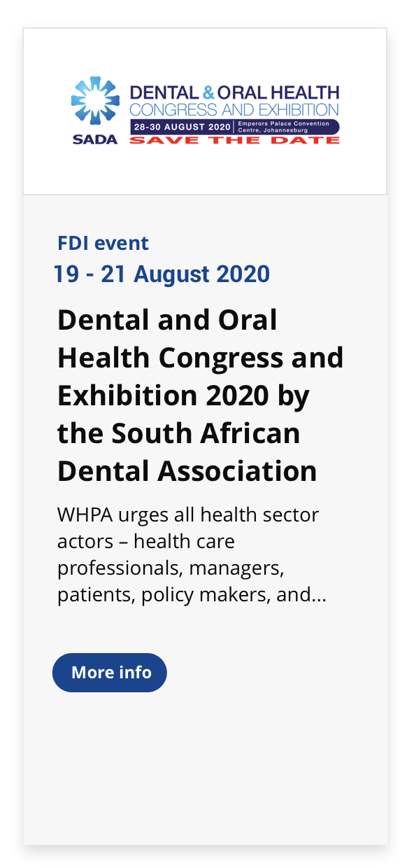Image resolution: width=414 pixels, height=868 pixels.
Task: Click the ampersand in the banner heading
Action: click(x=207, y=93)
